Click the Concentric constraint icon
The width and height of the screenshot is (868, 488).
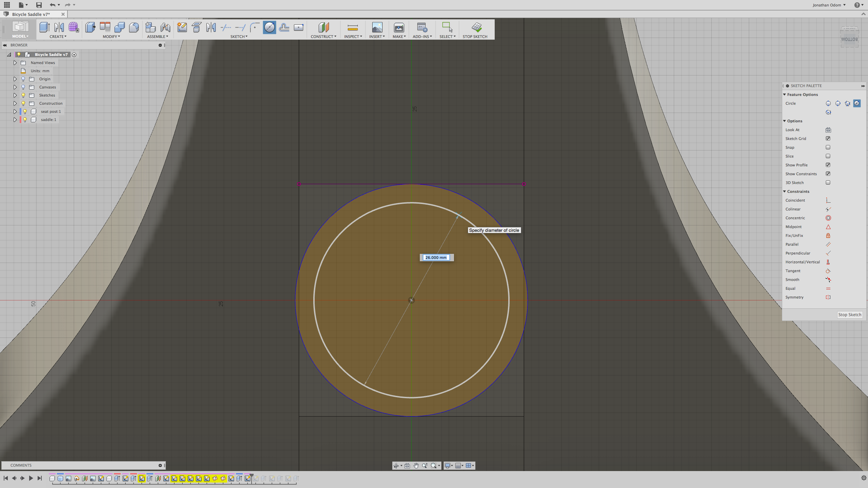point(828,218)
